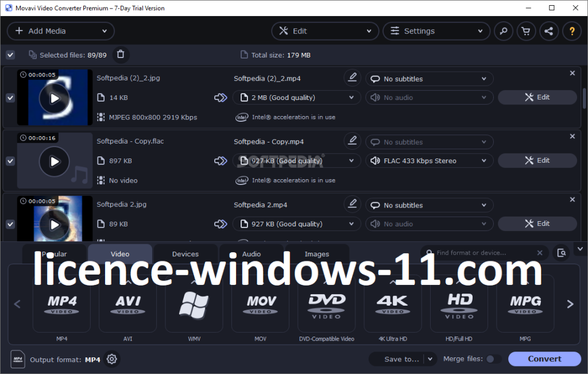Toggle the select all files checkbox
This screenshot has width=588, height=374.
pyautogui.click(x=10, y=55)
